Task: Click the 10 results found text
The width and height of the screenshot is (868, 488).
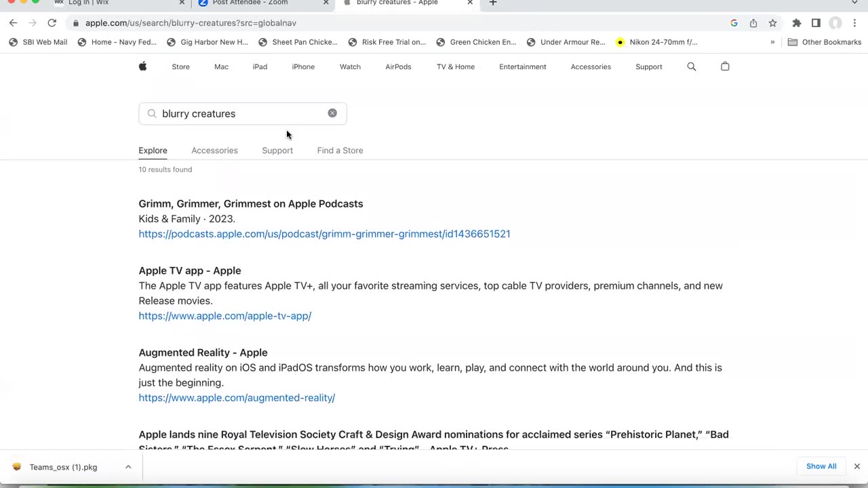Action: point(165,169)
